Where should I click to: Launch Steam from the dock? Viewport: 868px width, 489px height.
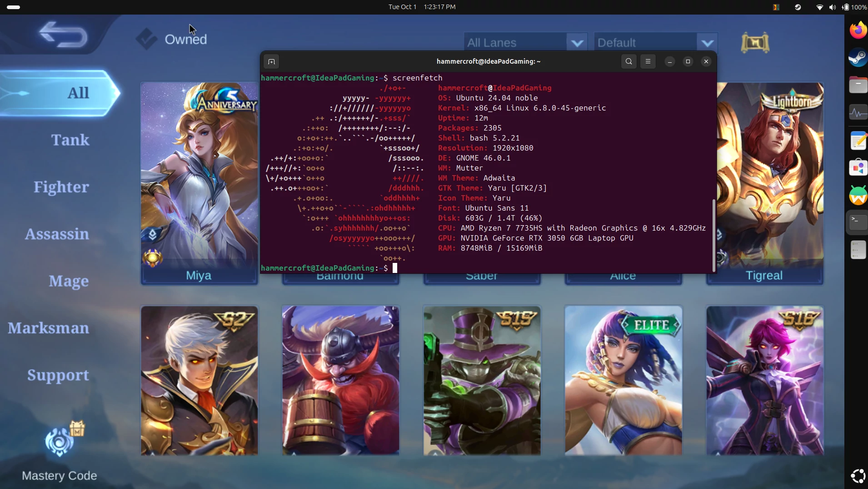point(858,57)
